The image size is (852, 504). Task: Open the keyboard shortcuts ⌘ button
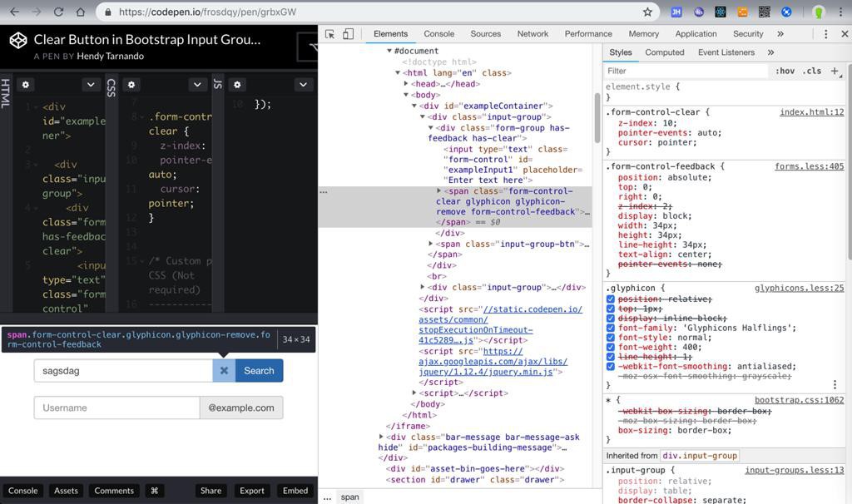coord(154,491)
